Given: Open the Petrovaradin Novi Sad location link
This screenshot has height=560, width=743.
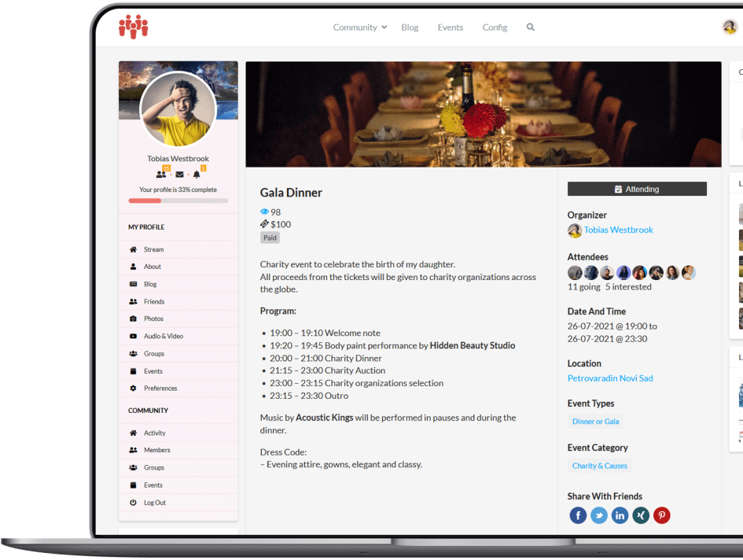Looking at the screenshot, I should click(610, 378).
